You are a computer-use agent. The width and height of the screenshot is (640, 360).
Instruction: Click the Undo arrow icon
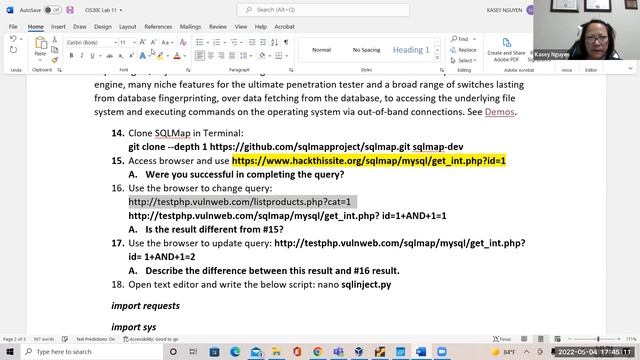click(x=13, y=39)
